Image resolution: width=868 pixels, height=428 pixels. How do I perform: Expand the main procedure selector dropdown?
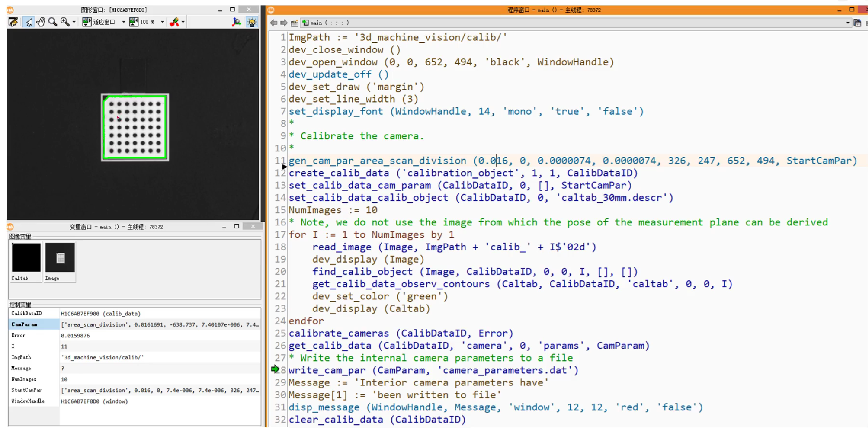[848, 23]
